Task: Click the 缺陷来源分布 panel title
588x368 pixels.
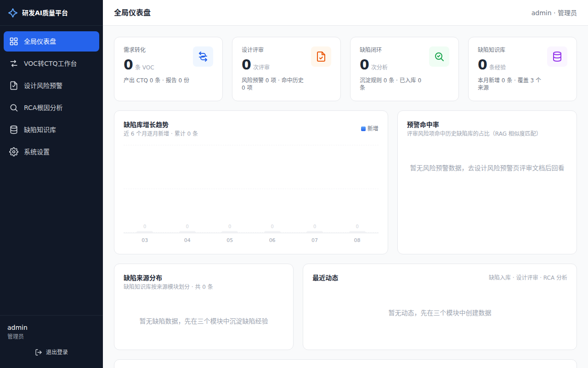Action: pos(143,278)
